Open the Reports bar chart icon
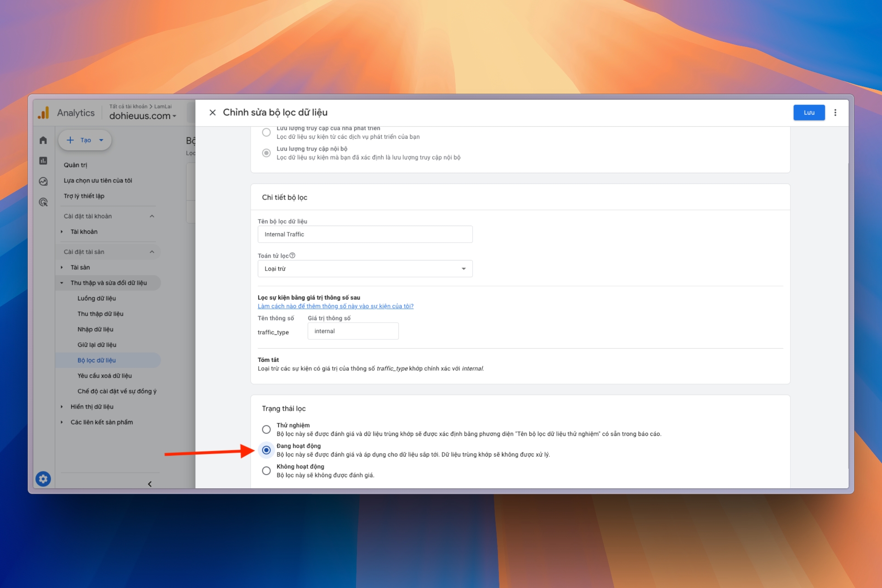This screenshot has width=882, height=588. click(43, 161)
